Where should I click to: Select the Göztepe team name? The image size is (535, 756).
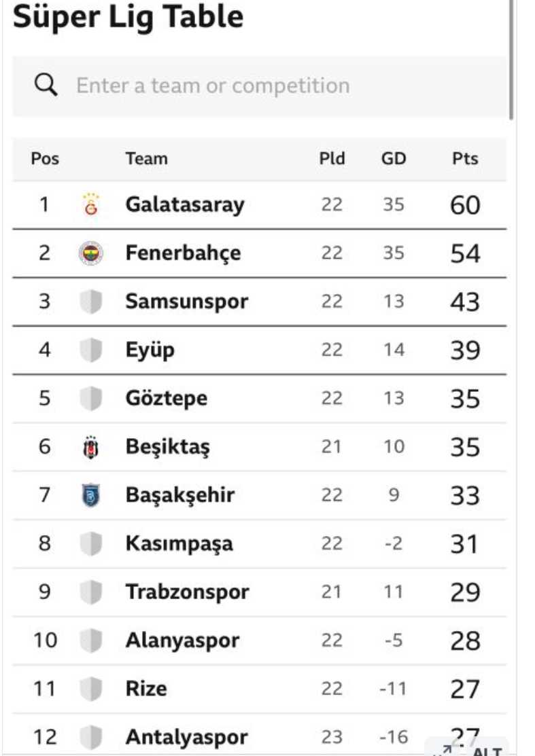[x=167, y=398]
